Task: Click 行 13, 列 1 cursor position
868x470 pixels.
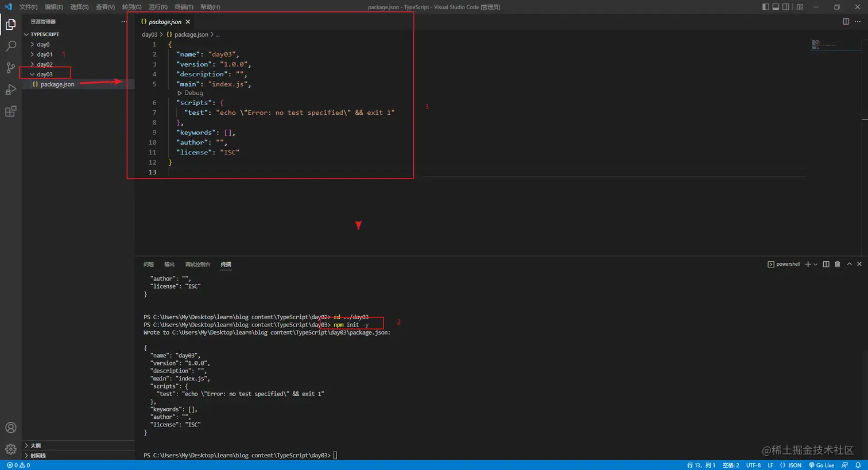Action: tap(701, 465)
